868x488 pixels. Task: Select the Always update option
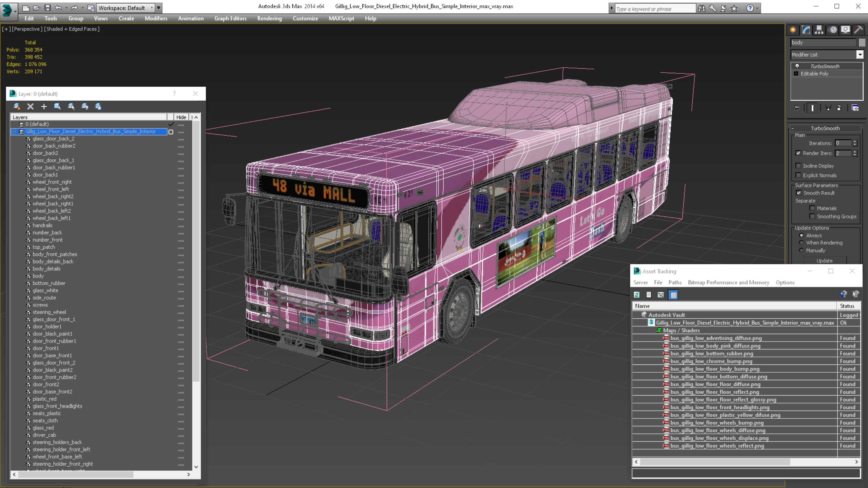click(801, 235)
